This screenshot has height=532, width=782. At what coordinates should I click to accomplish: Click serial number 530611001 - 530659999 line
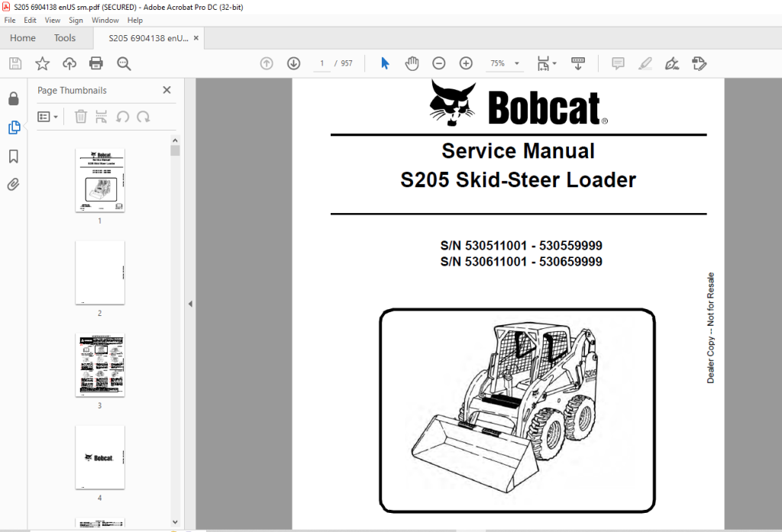(521, 261)
